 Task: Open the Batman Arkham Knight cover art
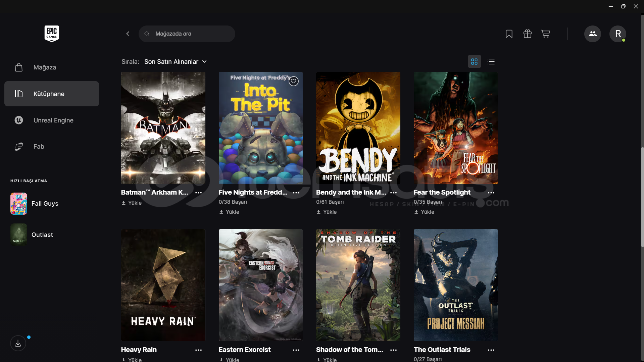point(163,128)
